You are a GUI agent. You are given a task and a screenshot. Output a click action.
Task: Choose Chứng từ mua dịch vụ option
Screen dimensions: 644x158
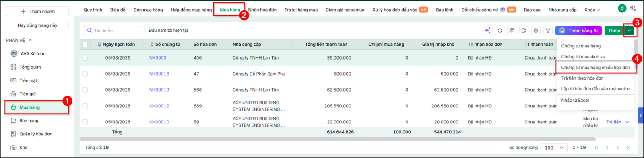583,57
